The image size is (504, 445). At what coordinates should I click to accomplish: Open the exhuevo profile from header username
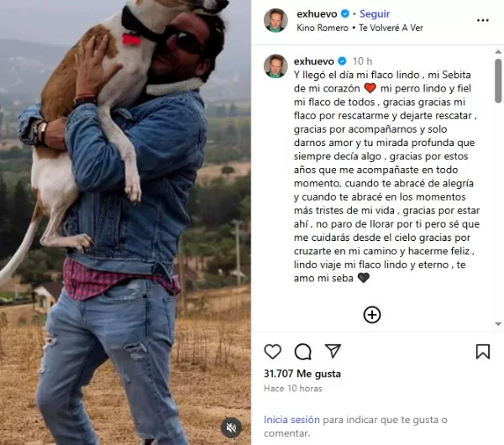click(317, 13)
